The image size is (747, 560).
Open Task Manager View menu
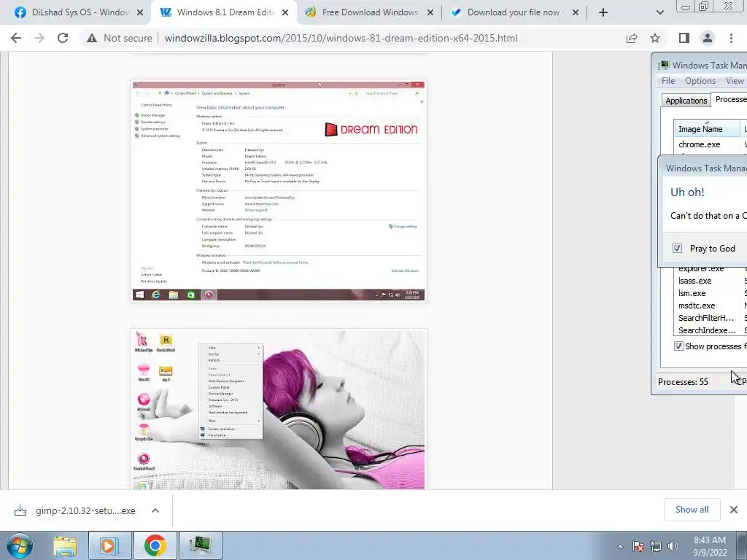735,81
